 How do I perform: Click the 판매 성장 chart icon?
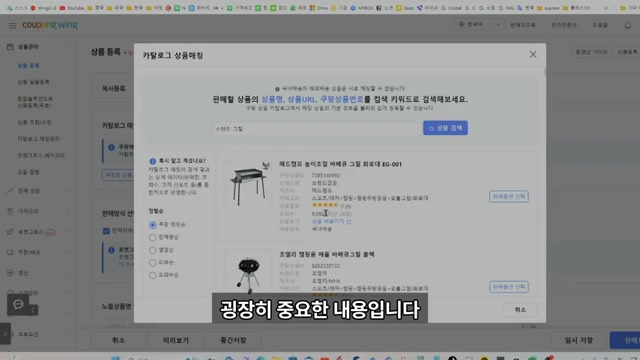(10, 191)
